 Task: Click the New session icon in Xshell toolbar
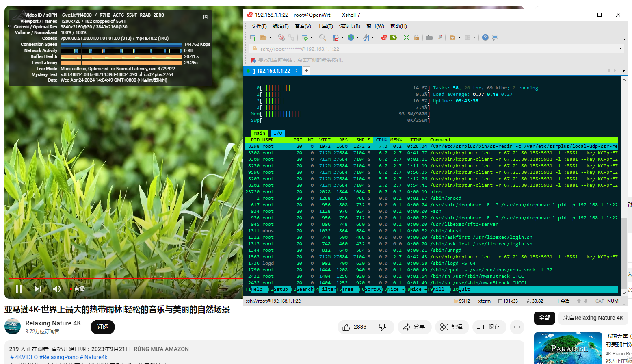[x=253, y=37]
